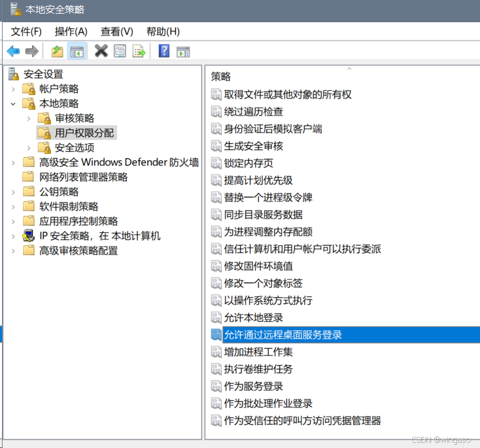
Task: Select 应用程序控制策略 label in tree
Action: (78, 221)
